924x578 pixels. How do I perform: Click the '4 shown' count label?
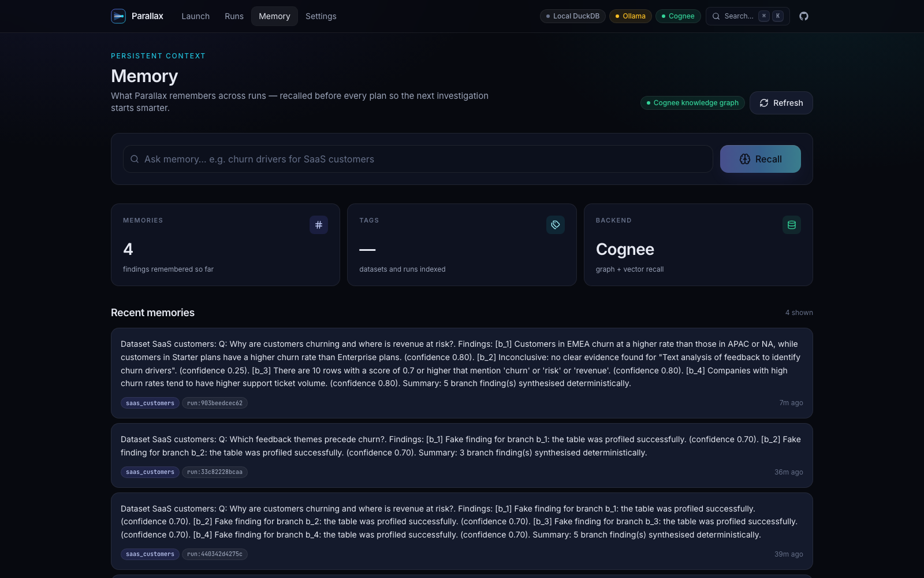tap(799, 313)
